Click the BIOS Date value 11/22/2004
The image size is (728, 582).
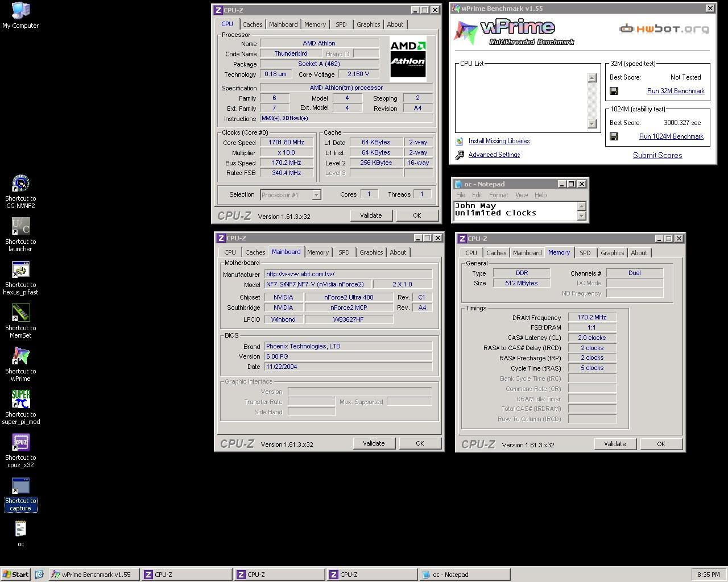[348, 367]
